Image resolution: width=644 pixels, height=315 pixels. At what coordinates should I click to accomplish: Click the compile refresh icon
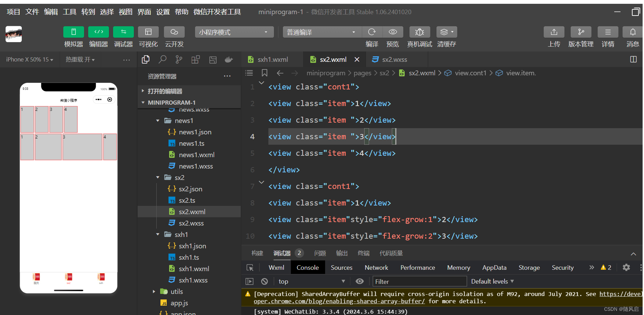pyautogui.click(x=372, y=32)
